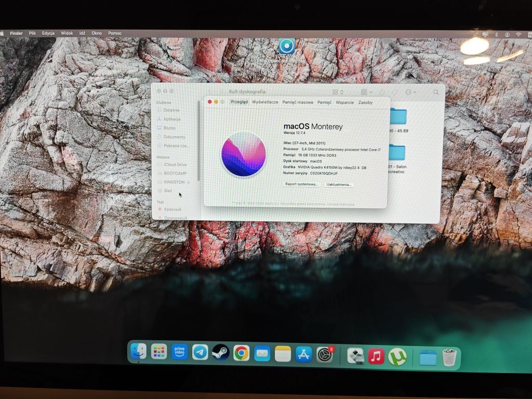Launch Steam from the Dock

(x=220, y=353)
